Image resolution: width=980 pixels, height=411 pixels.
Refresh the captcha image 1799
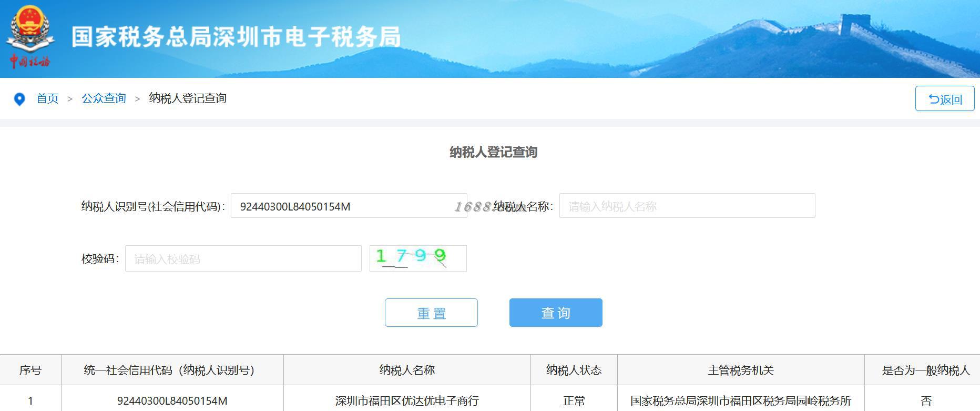[418, 258]
